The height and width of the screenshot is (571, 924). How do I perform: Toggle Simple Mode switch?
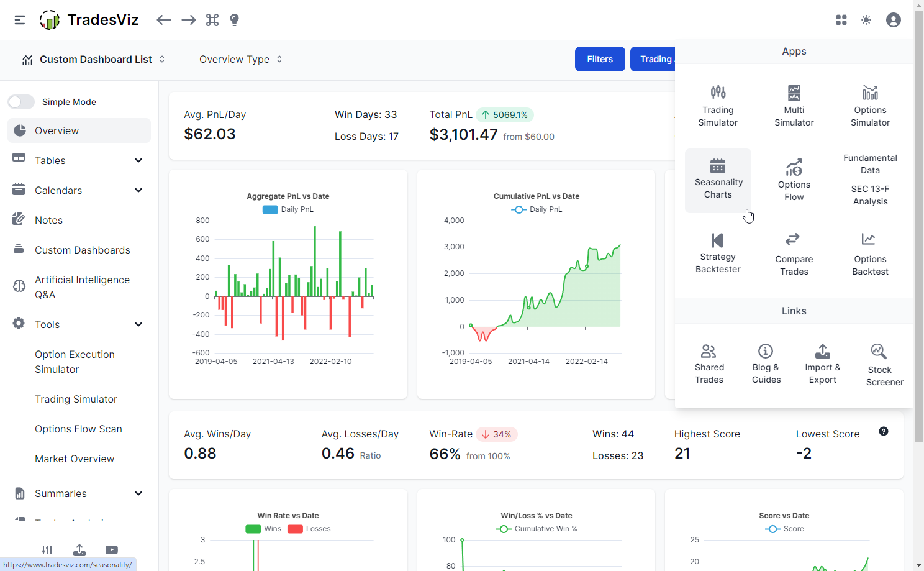[21, 102]
